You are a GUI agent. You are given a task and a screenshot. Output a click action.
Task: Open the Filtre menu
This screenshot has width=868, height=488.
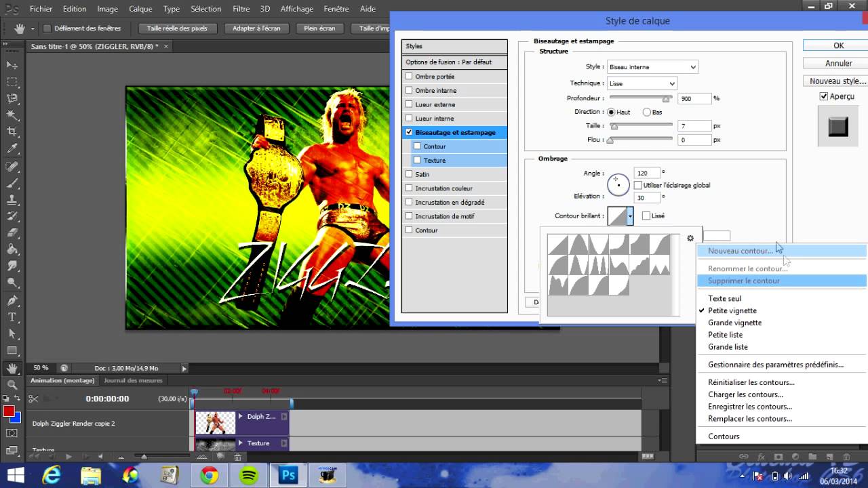click(x=241, y=9)
